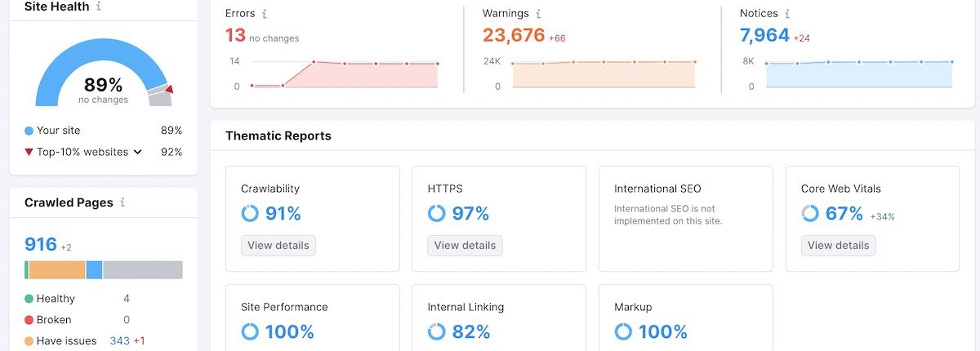Click the 13 errors count

235,36
